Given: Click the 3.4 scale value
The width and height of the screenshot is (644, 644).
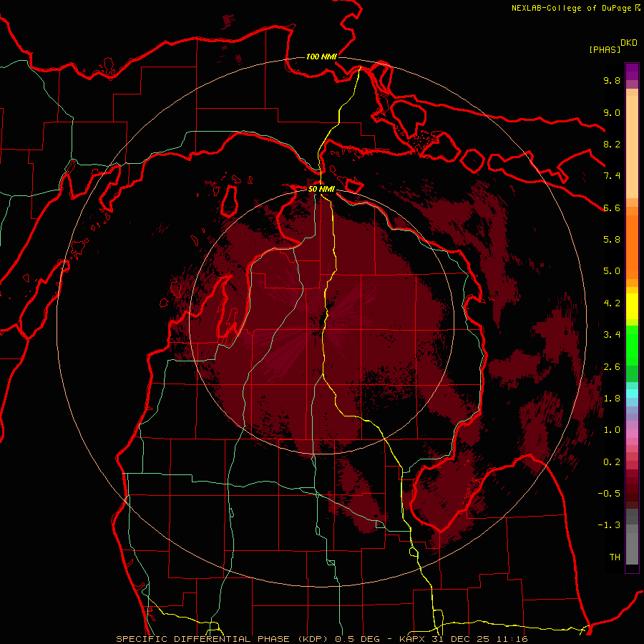Looking at the screenshot, I should 612,335.
